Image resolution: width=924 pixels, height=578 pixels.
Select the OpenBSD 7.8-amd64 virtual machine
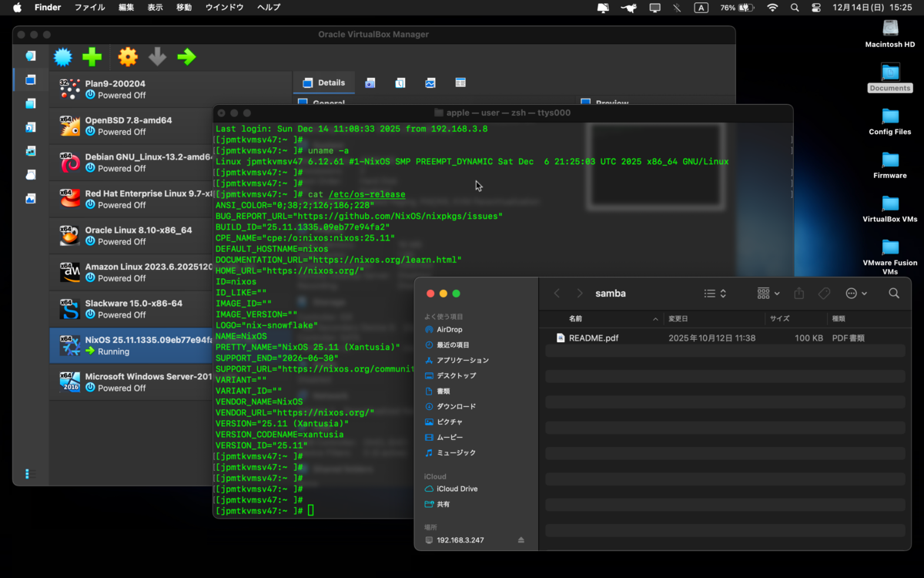pos(132,126)
